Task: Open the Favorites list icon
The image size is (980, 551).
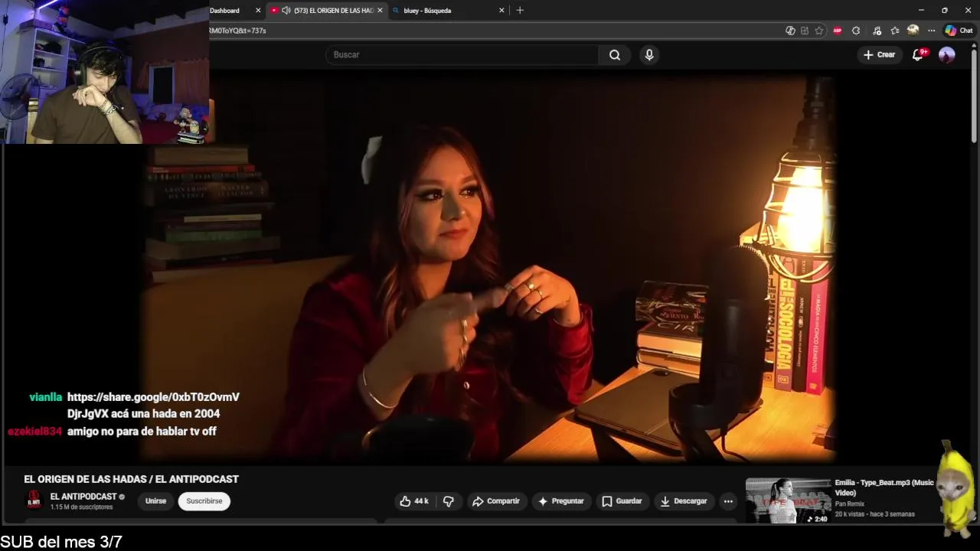Action: pos(895,31)
